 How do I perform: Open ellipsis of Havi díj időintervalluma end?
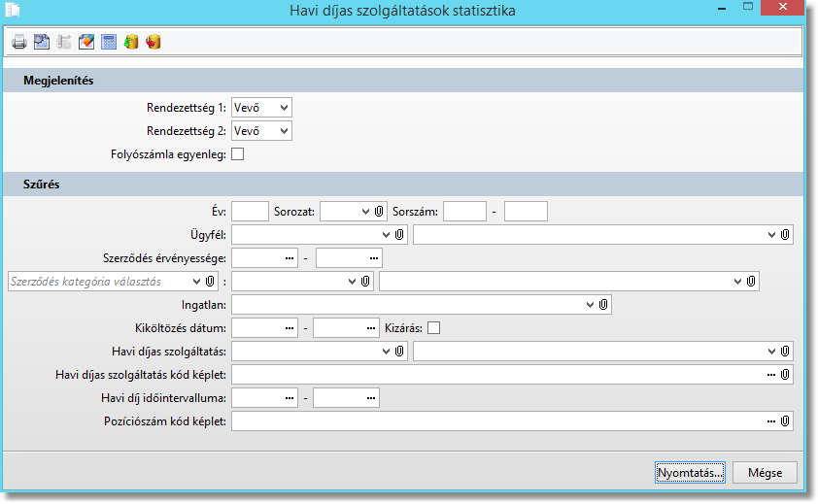tap(371, 398)
